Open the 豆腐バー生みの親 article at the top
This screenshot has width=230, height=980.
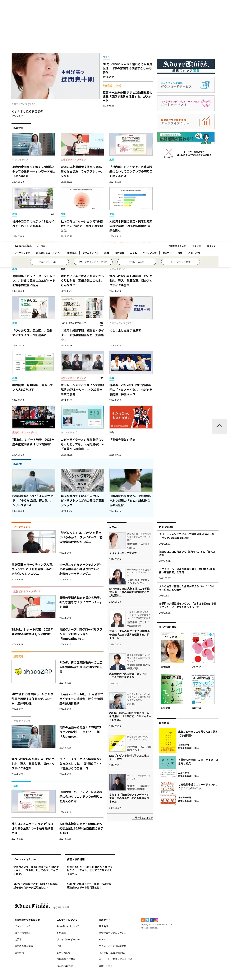click(x=128, y=96)
